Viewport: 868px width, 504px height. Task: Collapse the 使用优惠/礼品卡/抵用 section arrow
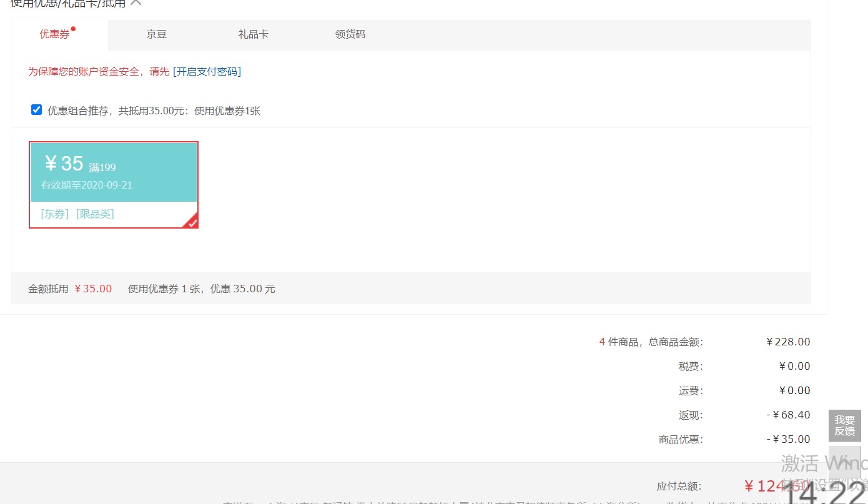tap(136, 2)
